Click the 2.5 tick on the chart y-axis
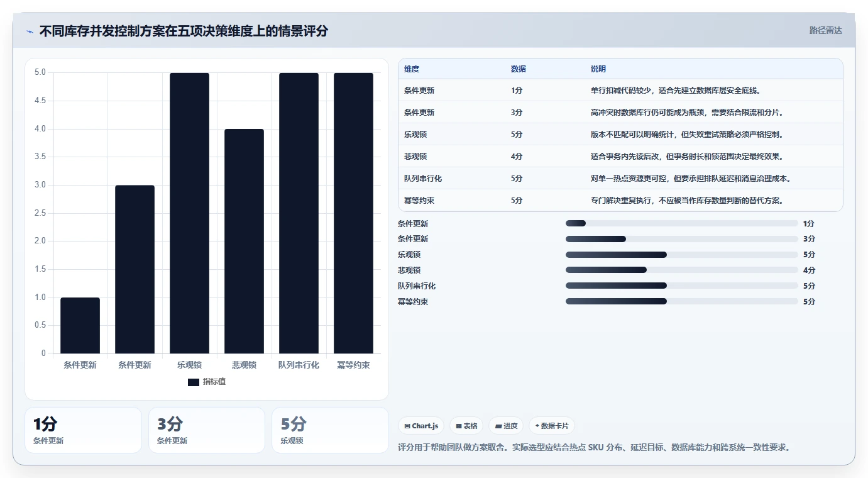868x478 pixels. pyautogui.click(x=40, y=213)
